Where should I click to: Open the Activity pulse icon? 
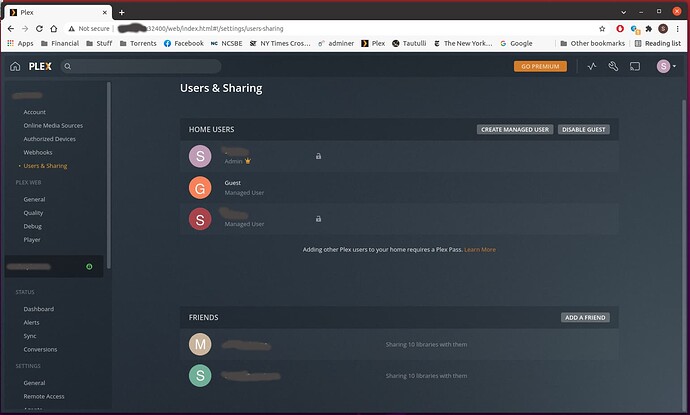coord(592,66)
